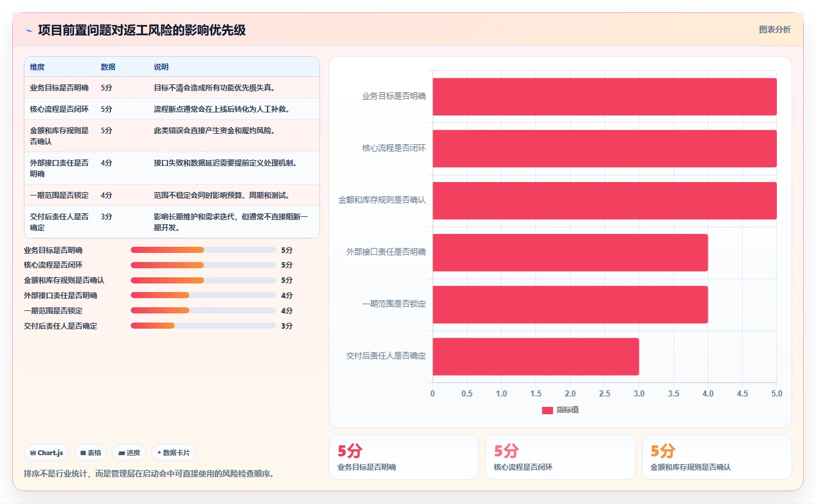Click the 说明 column header
816x504 pixels.
click(161, 67)
